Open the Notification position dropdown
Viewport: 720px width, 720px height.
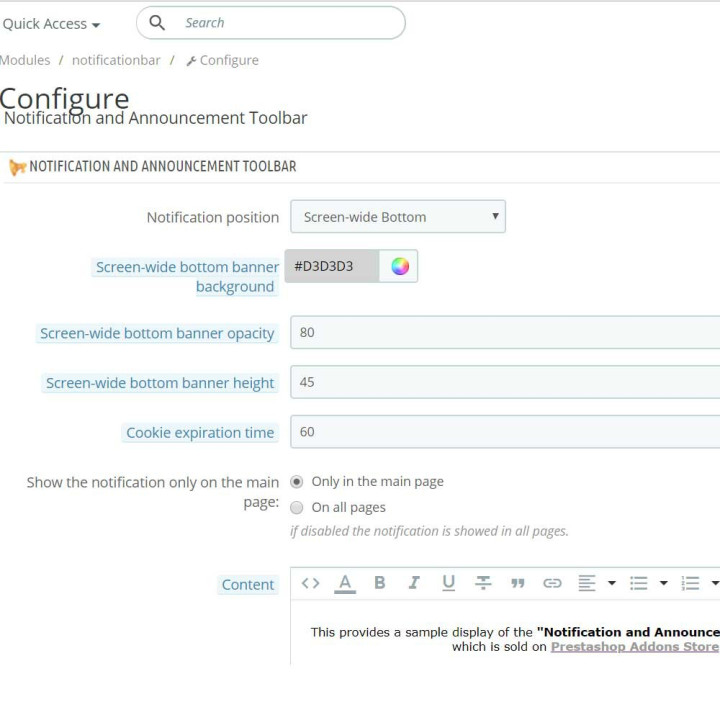[398, 216]
